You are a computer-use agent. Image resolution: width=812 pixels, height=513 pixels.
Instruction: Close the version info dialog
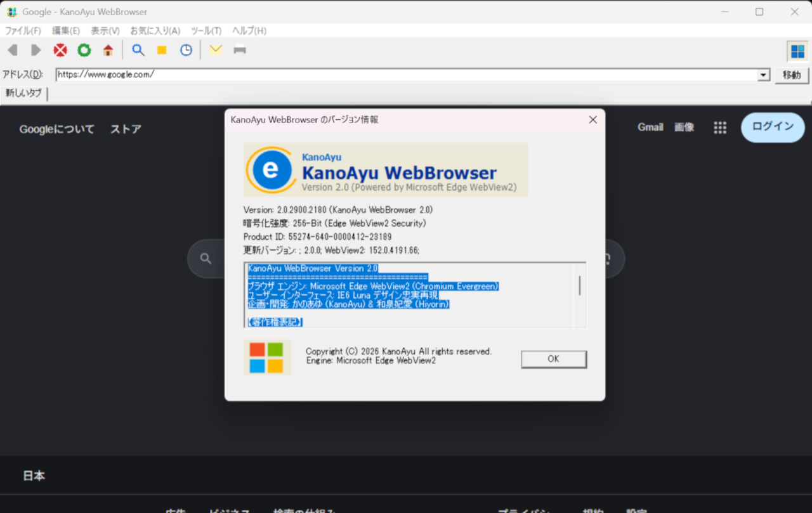tap(593, 119)
